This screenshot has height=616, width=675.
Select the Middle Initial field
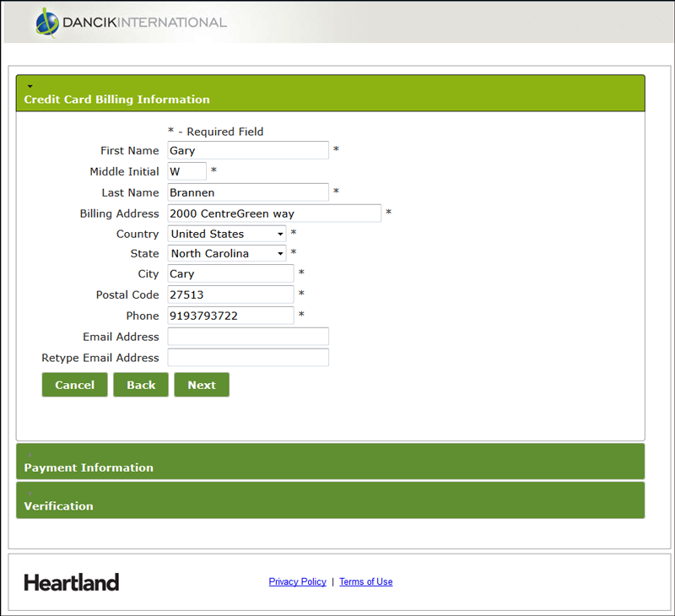click(186, 171)
